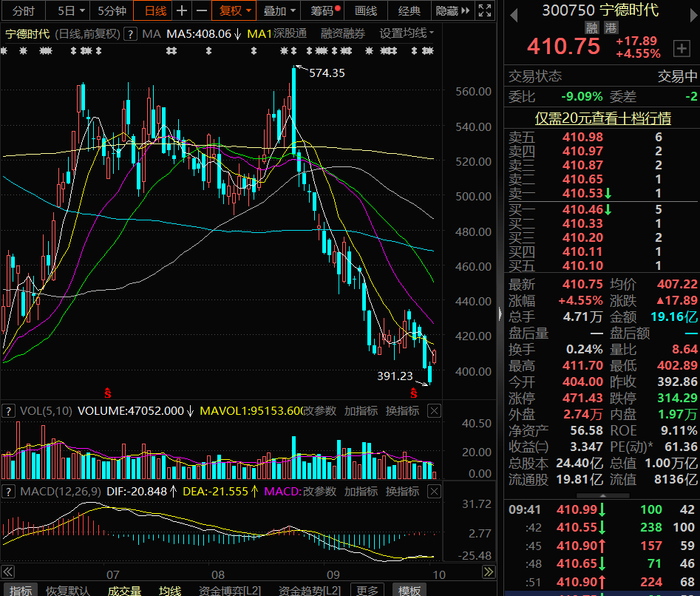Click 加指标 in the MACD panel
This screenshot has width=700, height=596.
tap(361, 492)
